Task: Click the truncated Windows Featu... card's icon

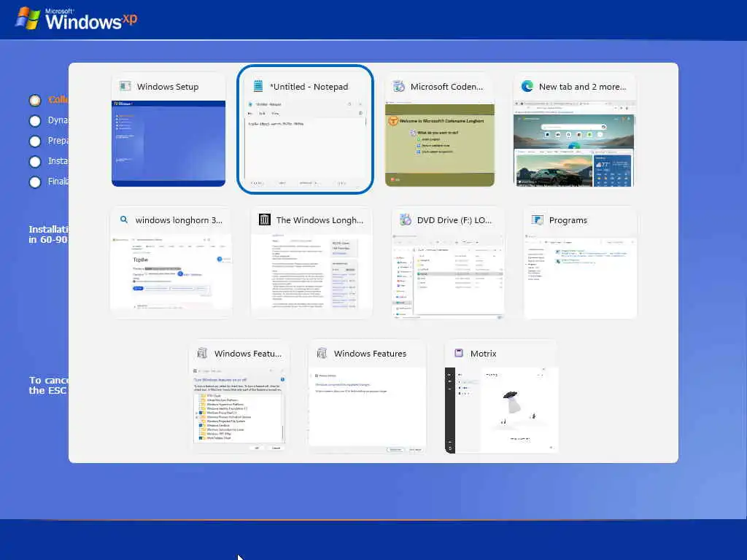Action: click(x=203, y=353)
